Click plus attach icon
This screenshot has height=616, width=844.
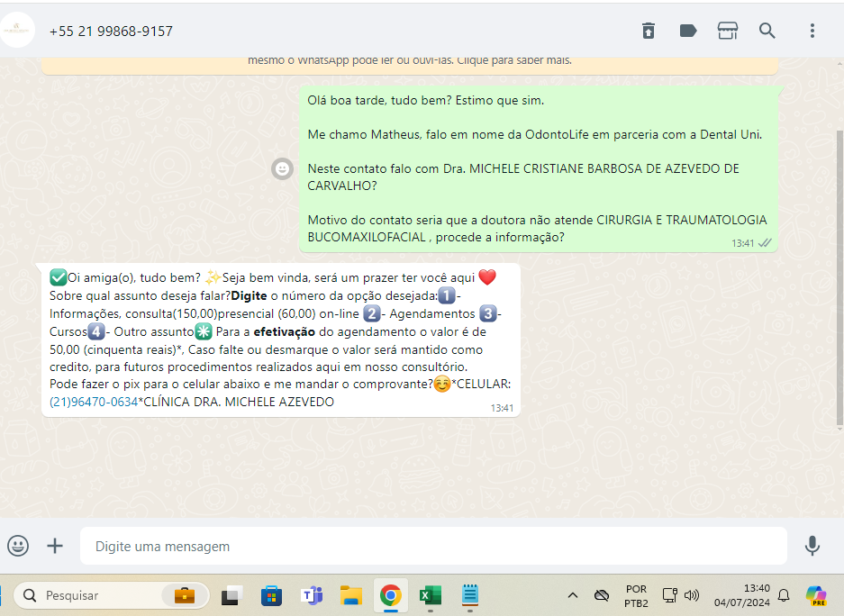tap(54, 546)
